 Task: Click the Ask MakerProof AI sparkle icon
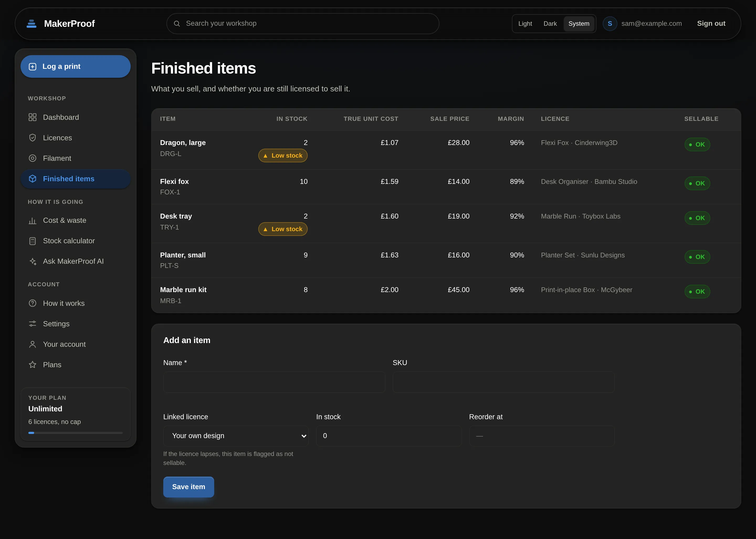click(x=33, y=261)
